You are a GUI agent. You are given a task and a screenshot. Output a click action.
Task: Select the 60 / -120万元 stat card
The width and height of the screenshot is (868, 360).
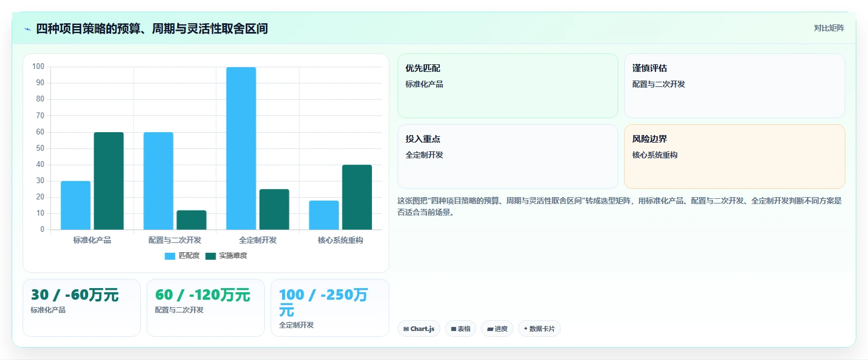pos(206,308)
